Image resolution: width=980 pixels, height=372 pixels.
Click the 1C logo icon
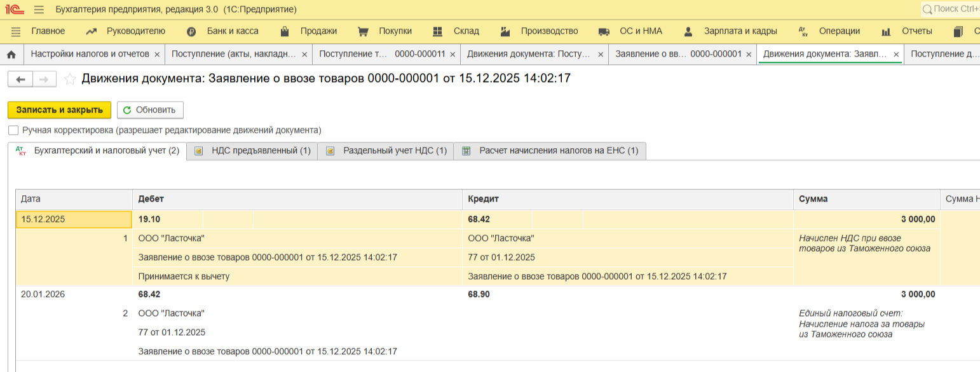14,10
